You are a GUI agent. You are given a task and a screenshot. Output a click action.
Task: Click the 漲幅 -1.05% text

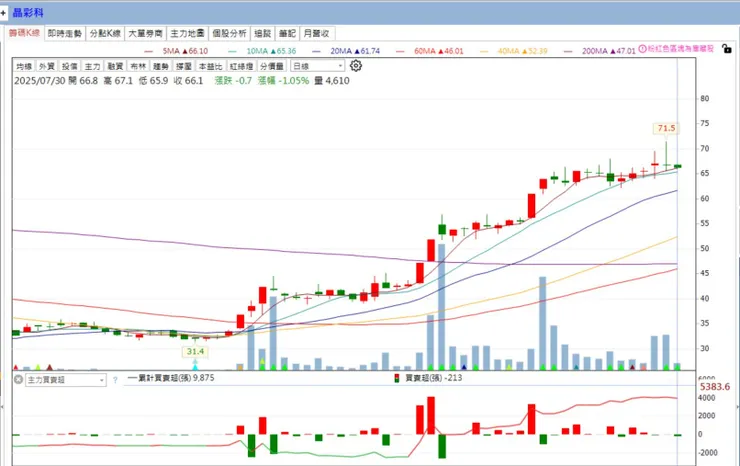coord(283,81)
